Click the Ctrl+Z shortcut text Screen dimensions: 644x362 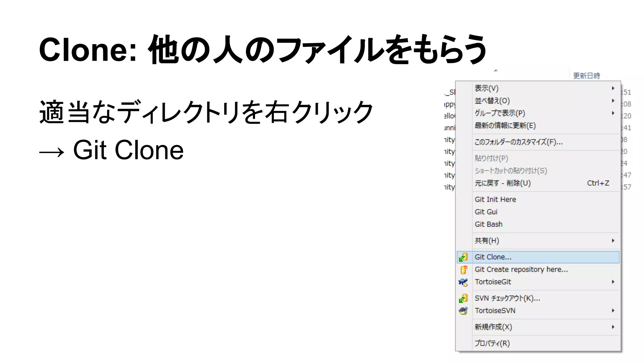click(x=598, y=183)
